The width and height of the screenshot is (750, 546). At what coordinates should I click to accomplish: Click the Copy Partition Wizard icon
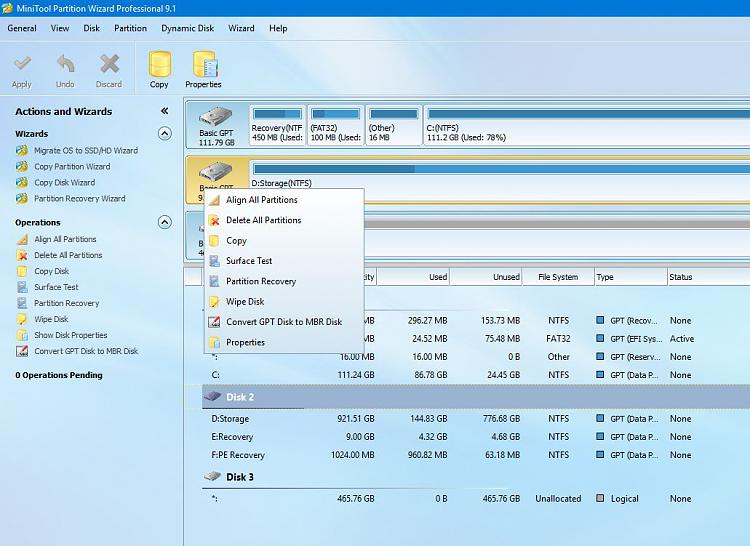point(22,166)
